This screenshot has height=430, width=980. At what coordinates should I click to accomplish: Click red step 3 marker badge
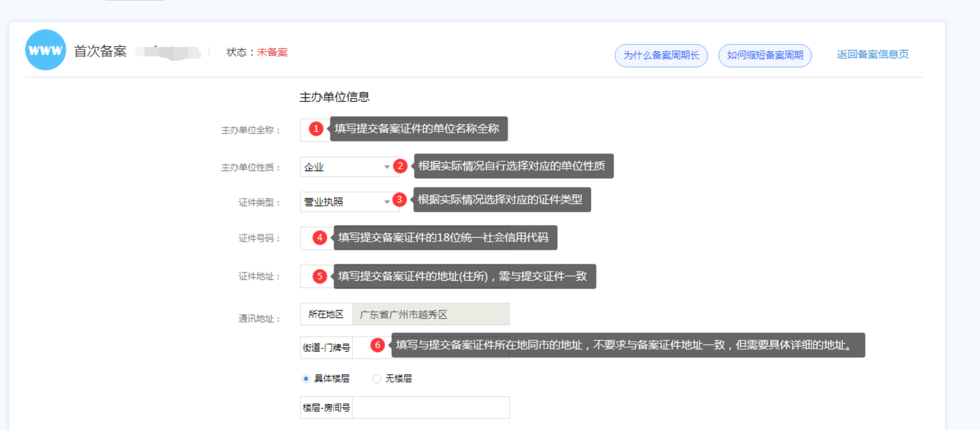pyautogui.click(x=399, y=199)
